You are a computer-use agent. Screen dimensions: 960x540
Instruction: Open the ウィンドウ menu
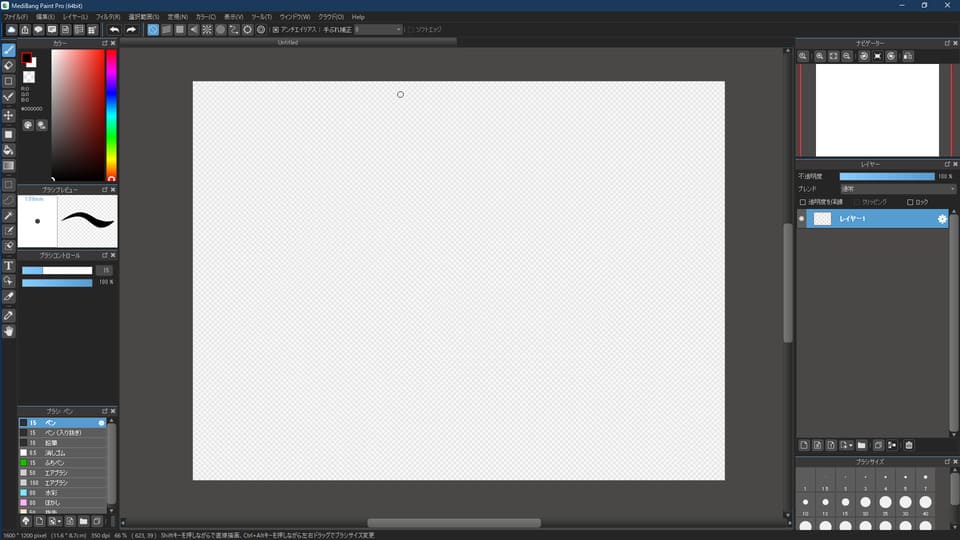click(294, 17)
